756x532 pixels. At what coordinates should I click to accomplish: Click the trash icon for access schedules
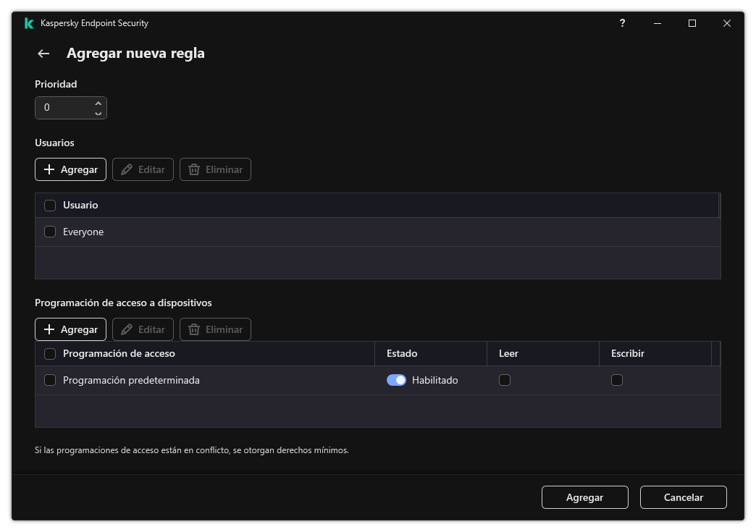tap(215, 329)
